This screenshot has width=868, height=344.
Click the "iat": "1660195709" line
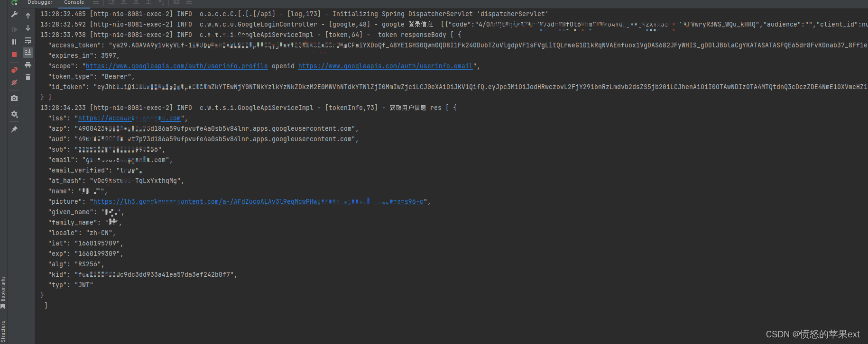pyautogui.click(x=85, y=243)
